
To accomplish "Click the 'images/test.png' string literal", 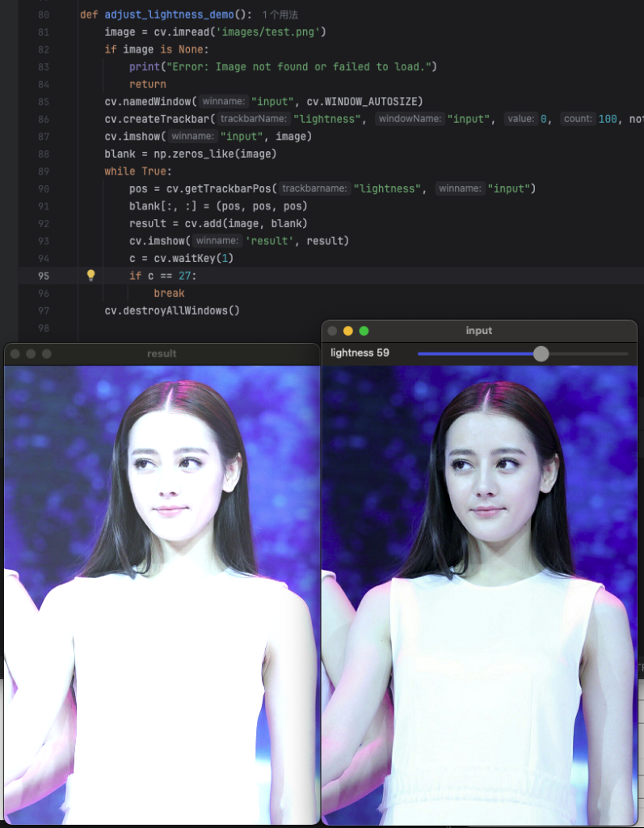I will pyautogui.click(x=267, y=32).
